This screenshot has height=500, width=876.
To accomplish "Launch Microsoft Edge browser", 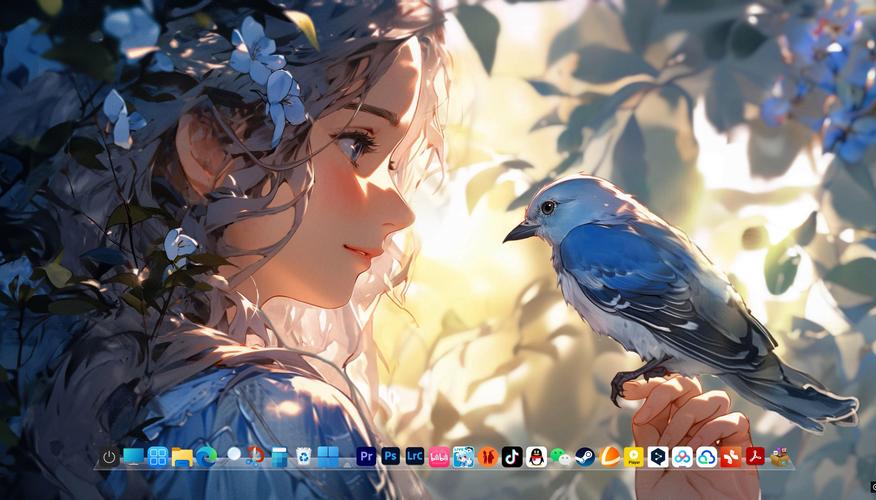I will click(207, 457).
